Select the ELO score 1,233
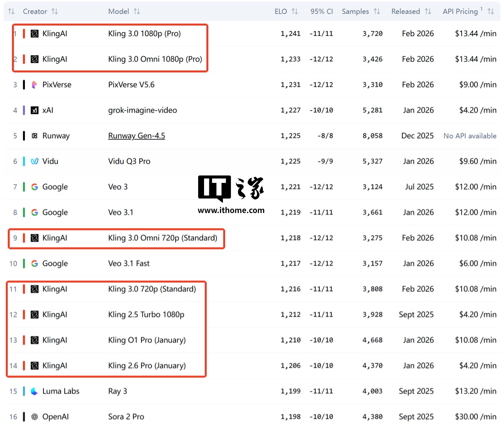 pos(290,59)
